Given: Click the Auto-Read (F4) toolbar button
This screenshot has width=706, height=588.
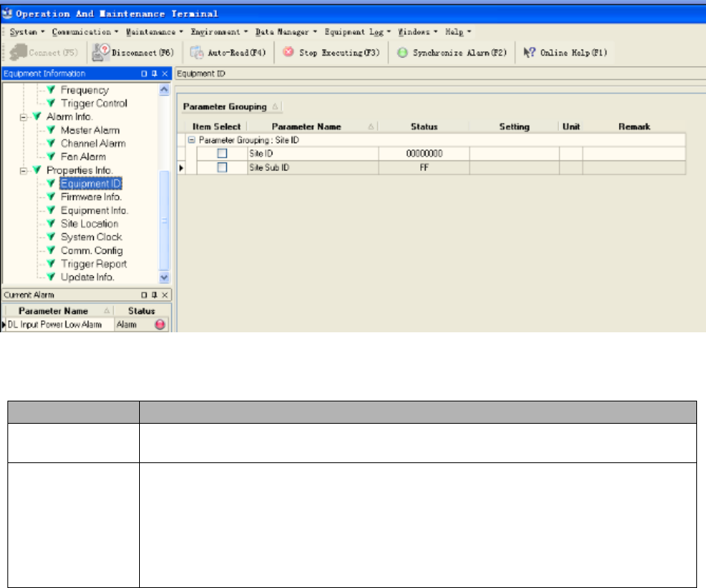Looking at the screenshot, I should point(228,53).
